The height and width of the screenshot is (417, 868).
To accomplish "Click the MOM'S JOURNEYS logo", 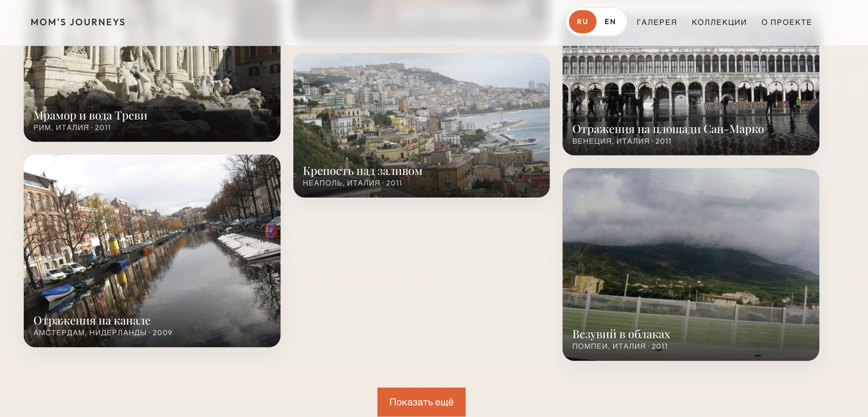I will click(78, 22).
